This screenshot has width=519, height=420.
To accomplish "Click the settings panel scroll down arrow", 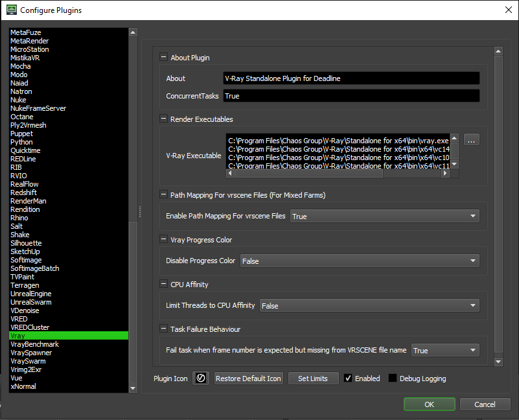I will pyautogui.click(x=498, y=362).
